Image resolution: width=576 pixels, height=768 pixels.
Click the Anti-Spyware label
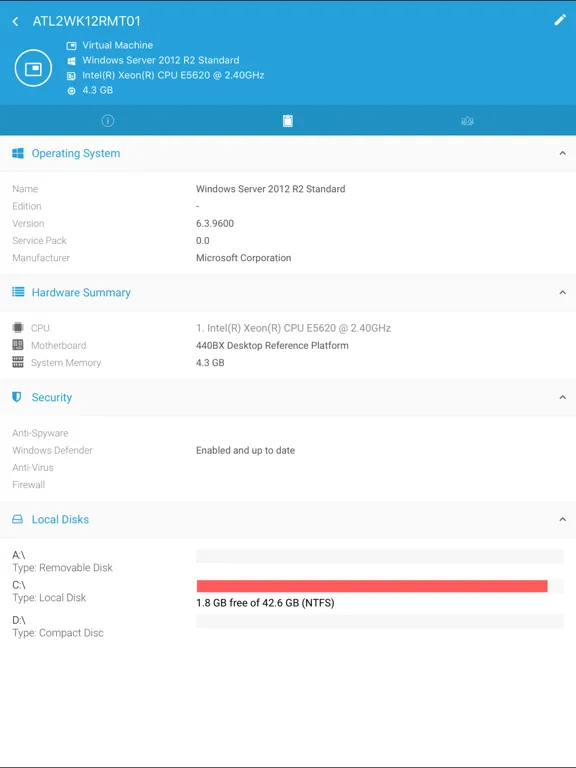point(40,433)
